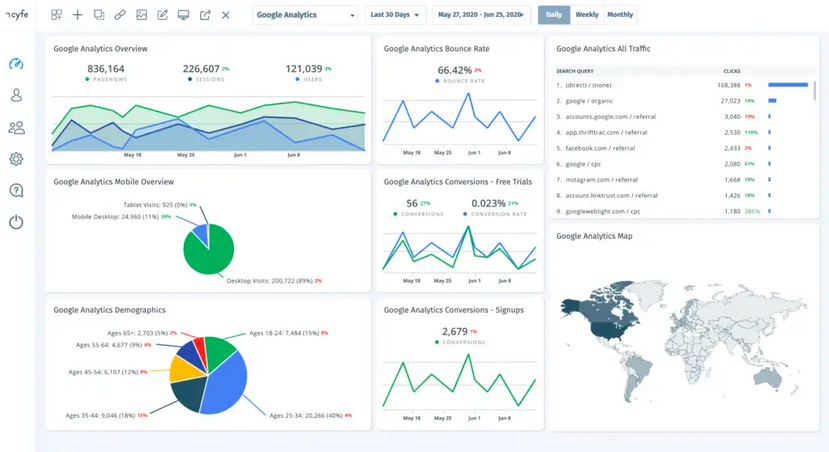The height and width of the screenshot is (452, 829).
Task: Click the accounts.google.com / referral row
Action: coord(682,117)
